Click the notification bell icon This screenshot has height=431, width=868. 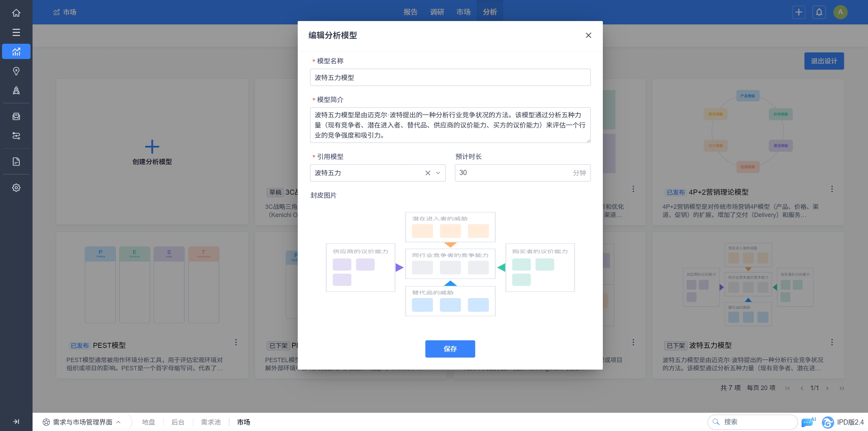pyautogui.click(x=819, y=12)
